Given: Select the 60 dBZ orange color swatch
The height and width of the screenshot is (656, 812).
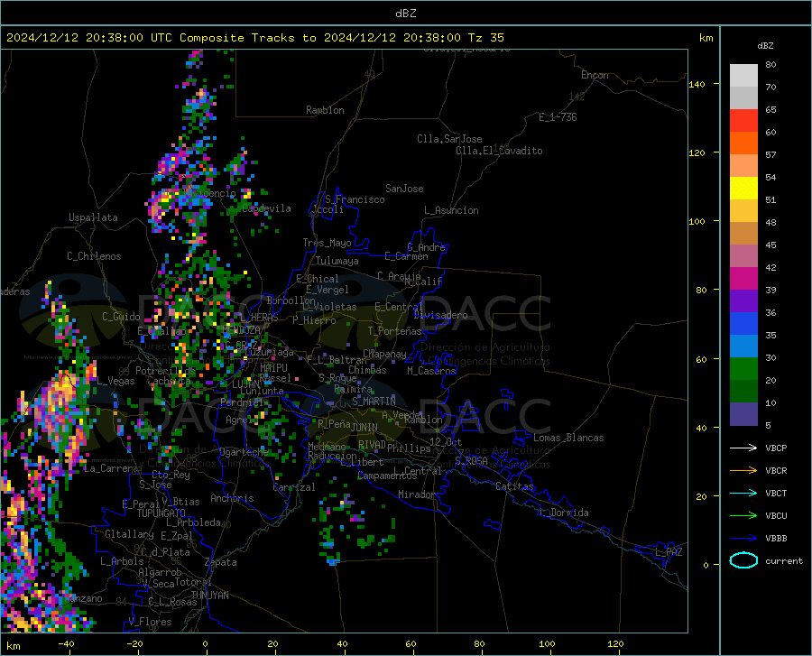Looking at the screenshot, I should click(x=743, y=143).
